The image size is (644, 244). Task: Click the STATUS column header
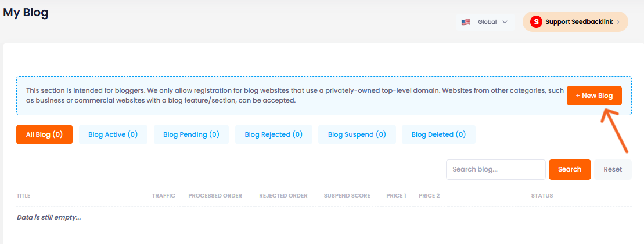click(x=542, y=196)
